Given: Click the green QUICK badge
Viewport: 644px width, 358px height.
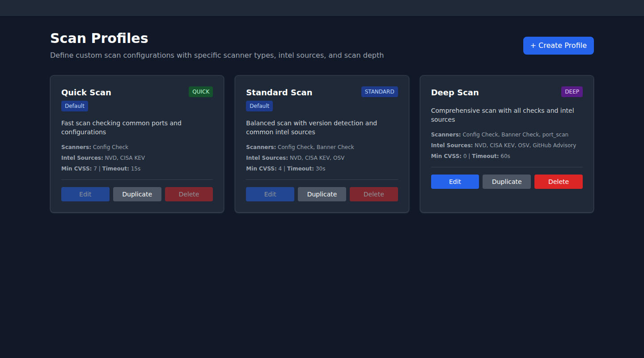Looking at the screenshot, I should (x=200, y=92).
